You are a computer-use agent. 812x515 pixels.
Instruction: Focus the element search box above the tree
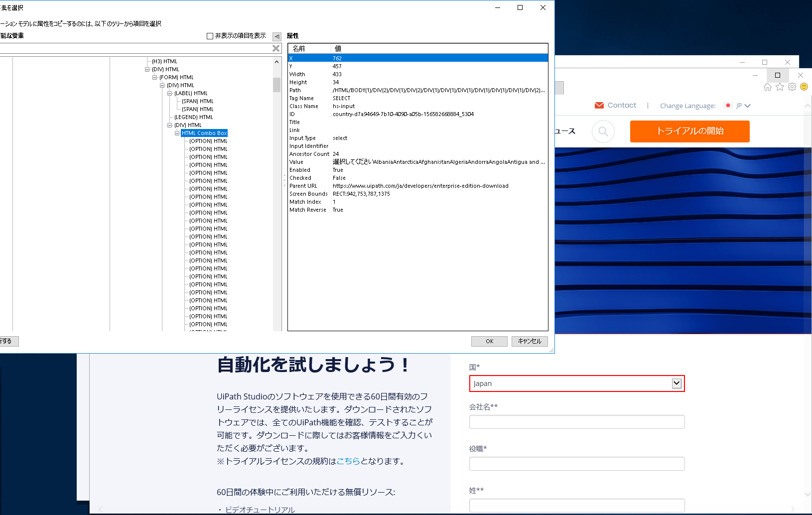click(x=135, y=48)
